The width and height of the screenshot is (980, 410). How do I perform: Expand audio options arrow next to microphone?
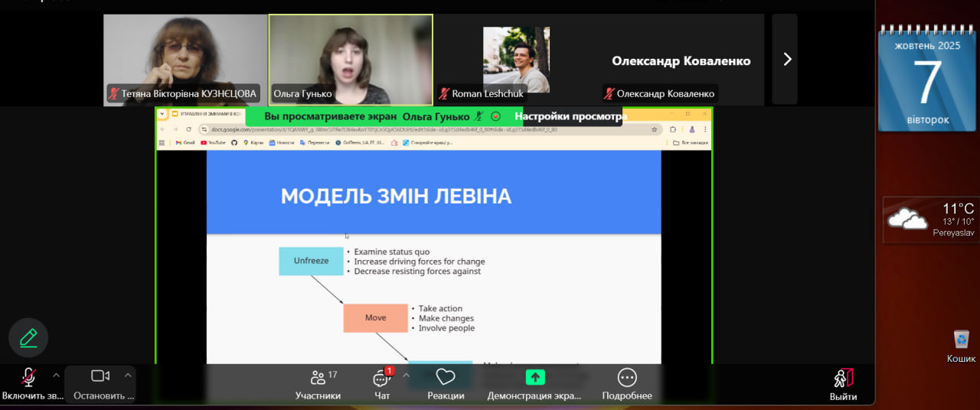click(56, 375)
